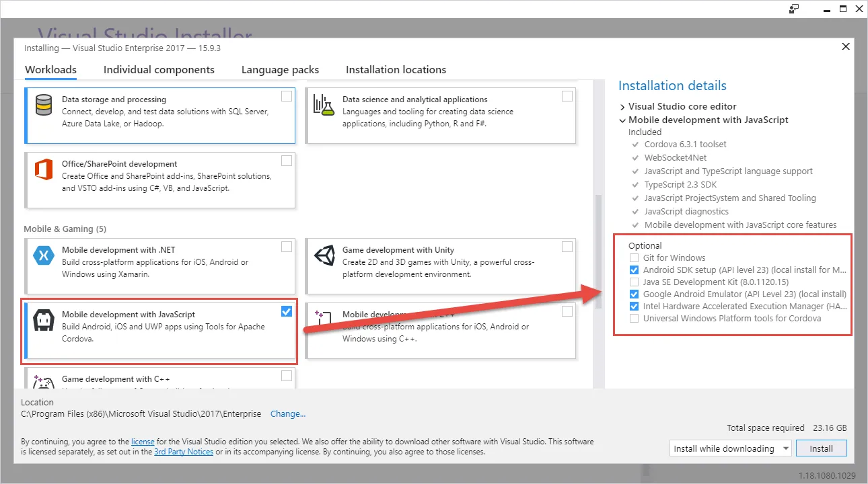Click the JavaScript diagnostics item
The height and width of the screenshot is (484, 868).
point(686,212)
